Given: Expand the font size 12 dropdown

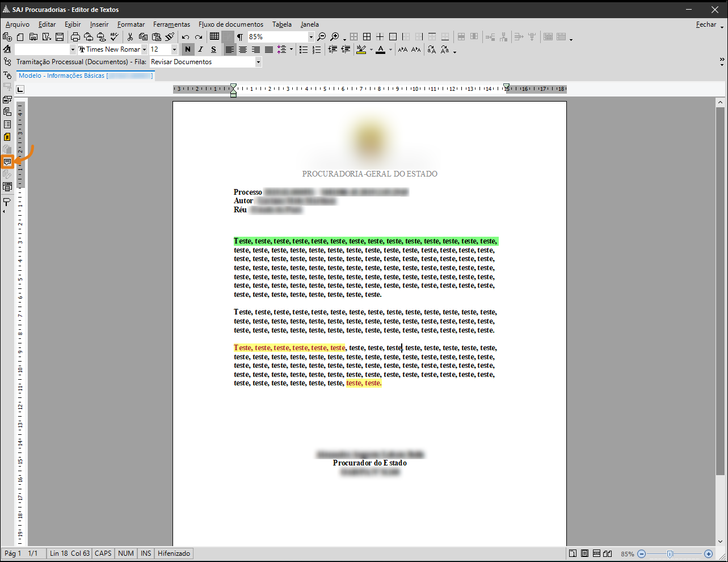Looking at the screenshot, I should pos(174,50).
